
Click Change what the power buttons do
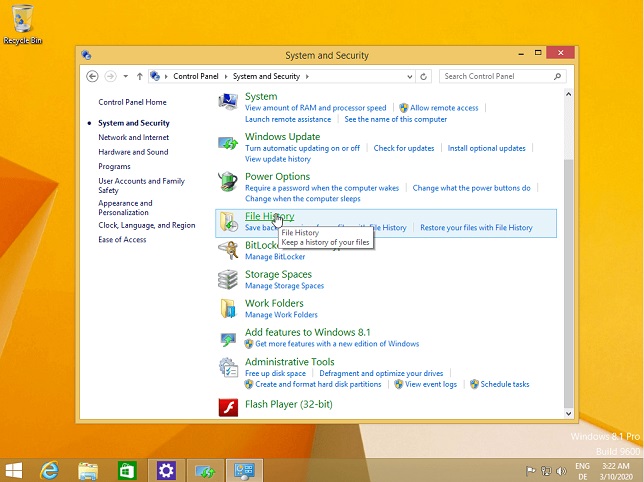(x=472, y=188)
